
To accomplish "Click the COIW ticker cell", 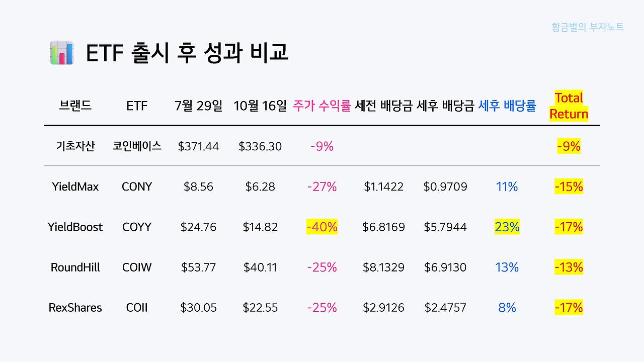I will (x=137, y=267).
